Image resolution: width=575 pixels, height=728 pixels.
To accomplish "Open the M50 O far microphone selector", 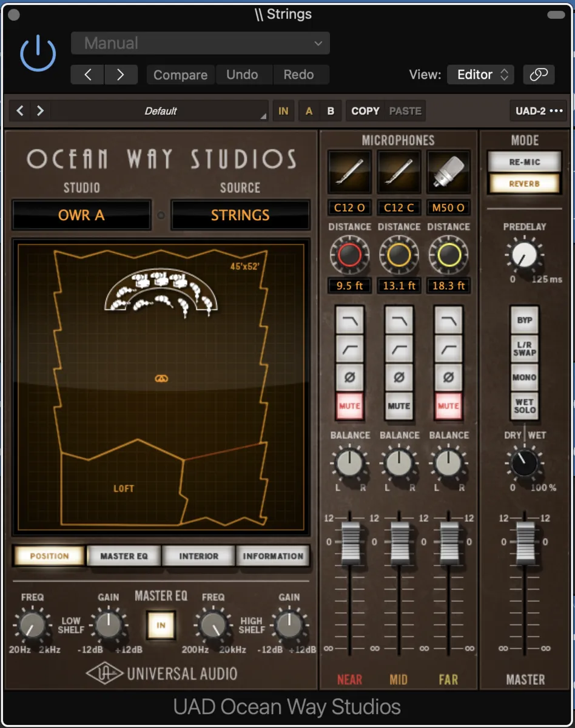I will (449, 208).
